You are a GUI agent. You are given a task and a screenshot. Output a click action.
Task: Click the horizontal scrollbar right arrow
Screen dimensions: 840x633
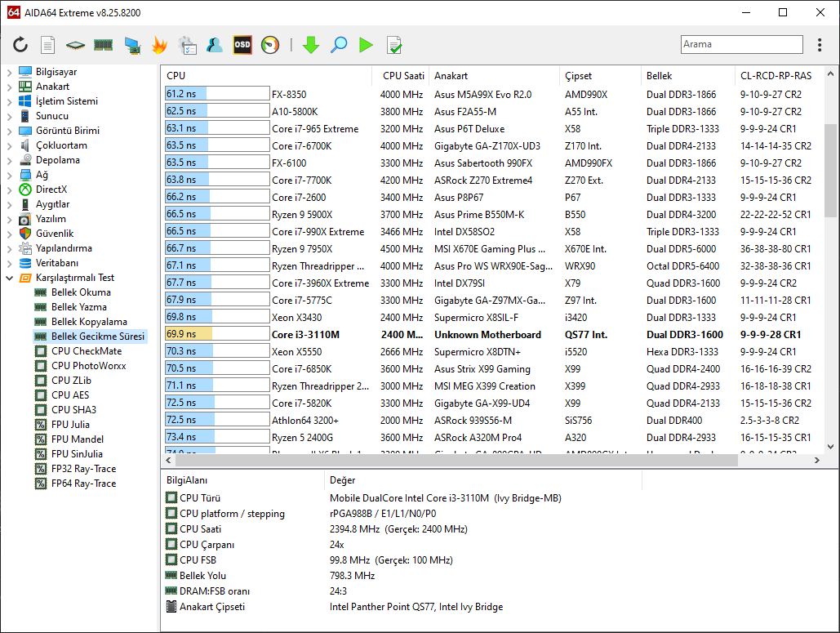click(x=817, y=461)
